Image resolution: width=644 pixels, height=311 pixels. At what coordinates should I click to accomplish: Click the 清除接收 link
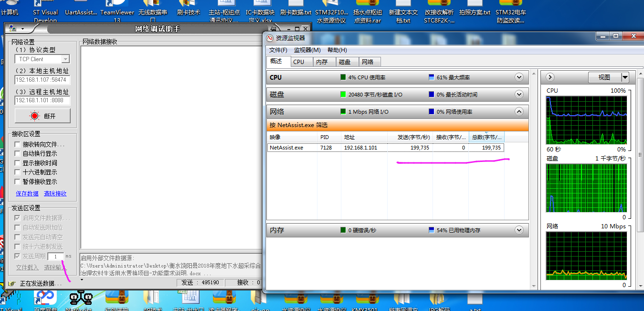click(55, 194)
